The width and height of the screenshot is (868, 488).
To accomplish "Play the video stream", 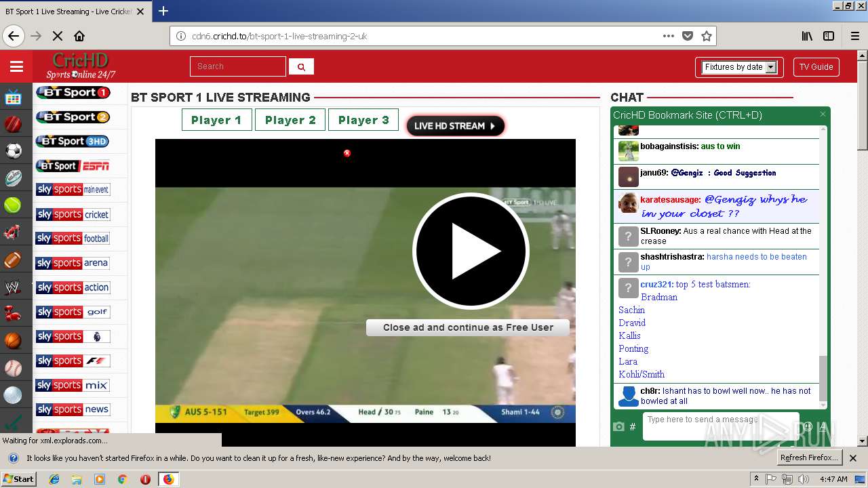I will pyautogui.click(x=470, y=251).
